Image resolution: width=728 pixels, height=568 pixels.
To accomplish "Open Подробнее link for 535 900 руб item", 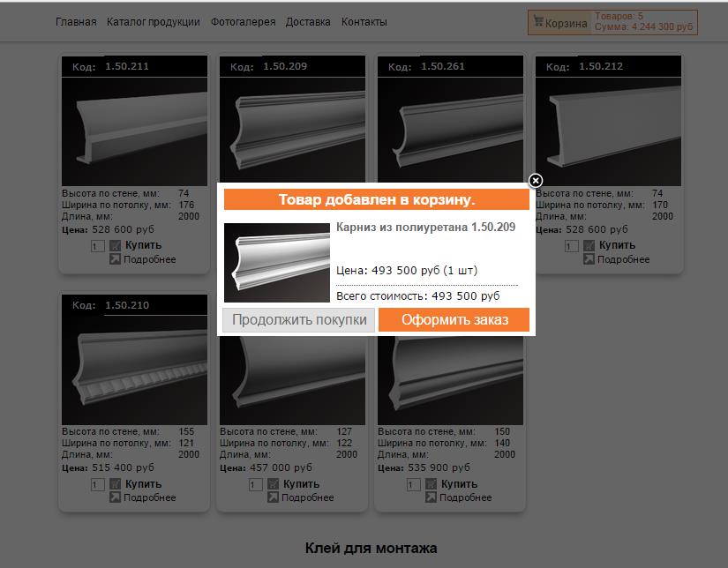I will click(465, 497).
